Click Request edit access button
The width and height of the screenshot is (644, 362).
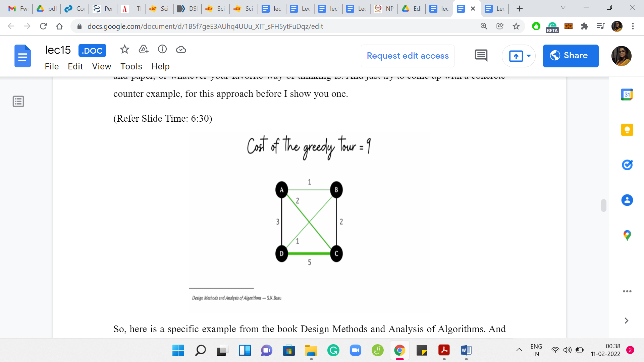pyautogui.click(x=408, y=56)
